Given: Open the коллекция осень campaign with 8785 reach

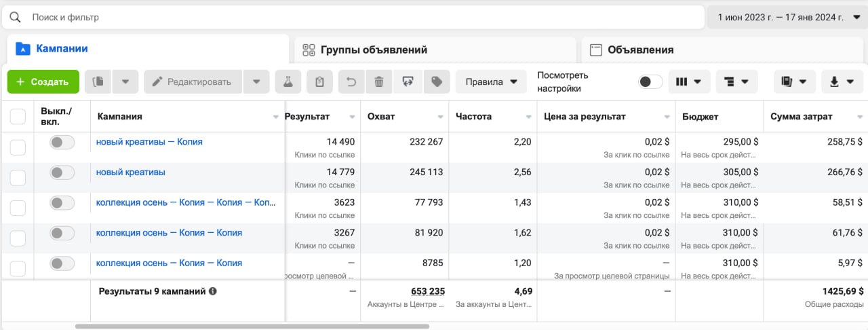Looking at the screenshot, I should coord(169,263).
